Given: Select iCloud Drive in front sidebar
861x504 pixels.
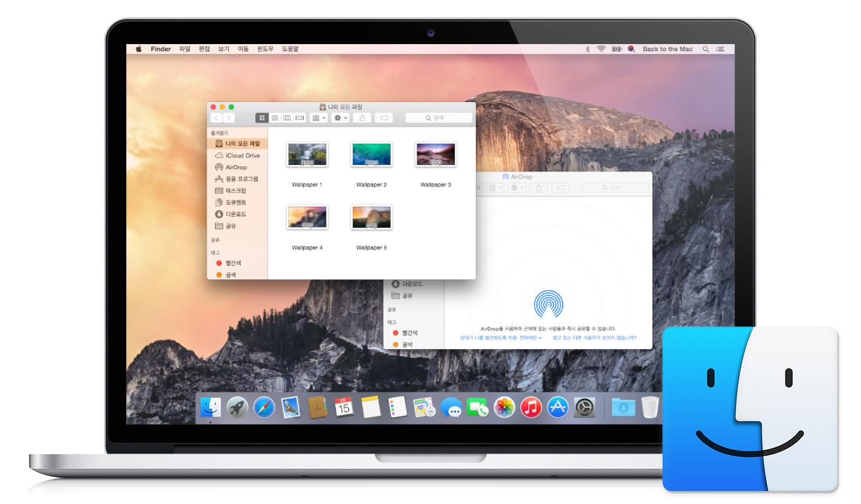Looking at the screenshot, I should click(x=238, y=156).
